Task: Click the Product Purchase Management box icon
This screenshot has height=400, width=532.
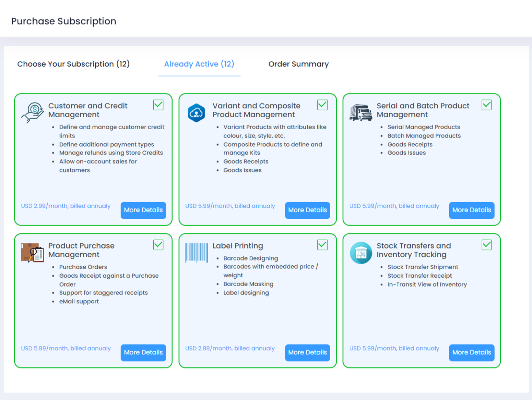Action: [x=32, y=253]
